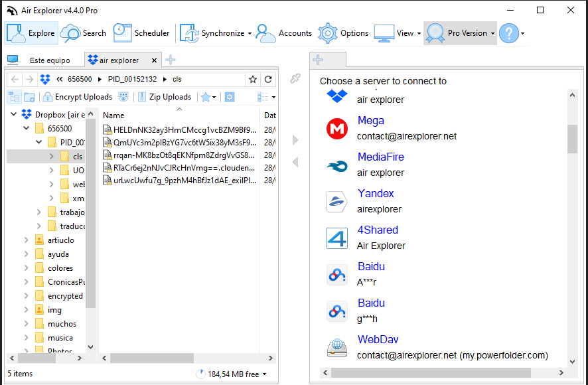Toggle the folder tree panel
This screenshot has width=588, height=385.
click(x=14, y=97)
